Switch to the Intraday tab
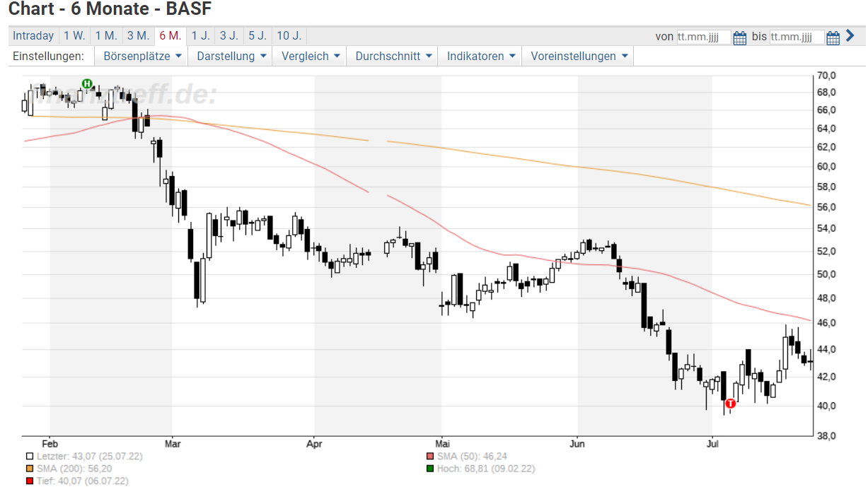The image size is (868, 499). (x=33, y=36)
